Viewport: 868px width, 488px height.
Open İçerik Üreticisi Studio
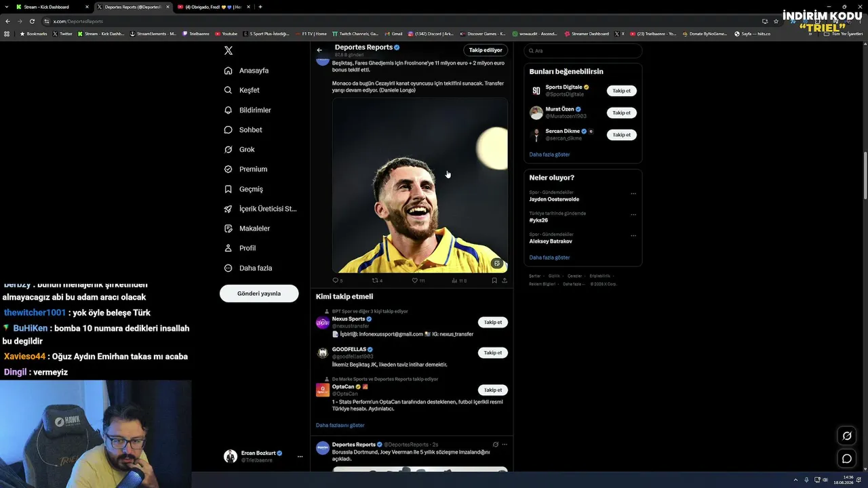pos(260,209)
